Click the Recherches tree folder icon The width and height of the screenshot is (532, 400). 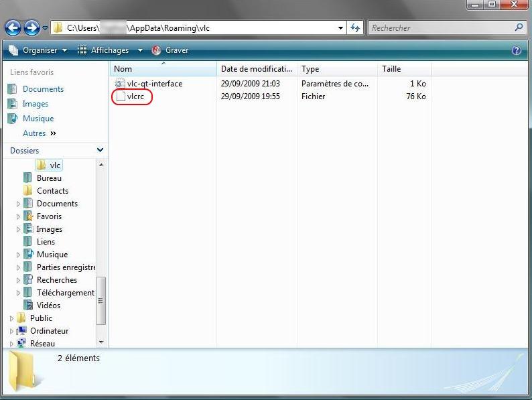click(x=28, y=280)
